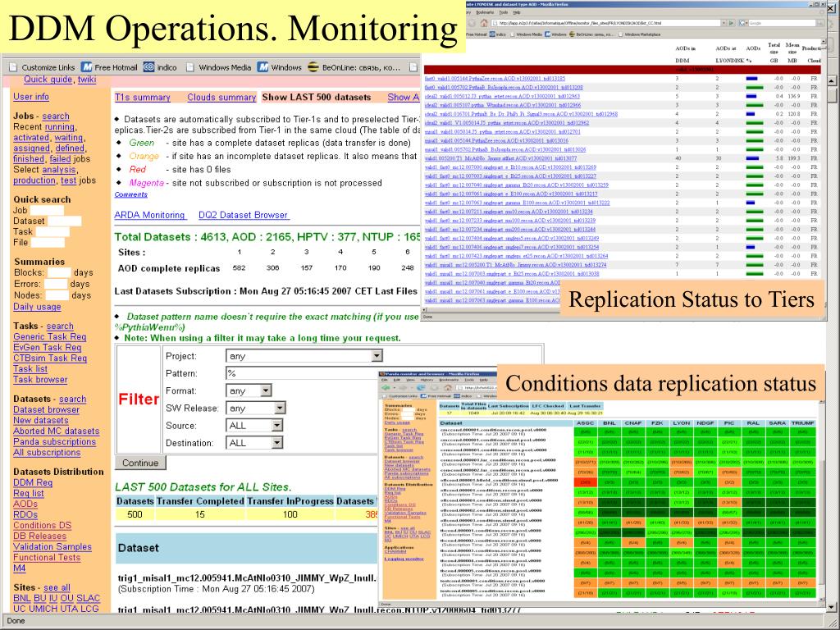Click the Transfer InProgress value 100
Image resolution: width=840 pixels, height=630 pixels.
pyautogui.click(x=290, y=514)
